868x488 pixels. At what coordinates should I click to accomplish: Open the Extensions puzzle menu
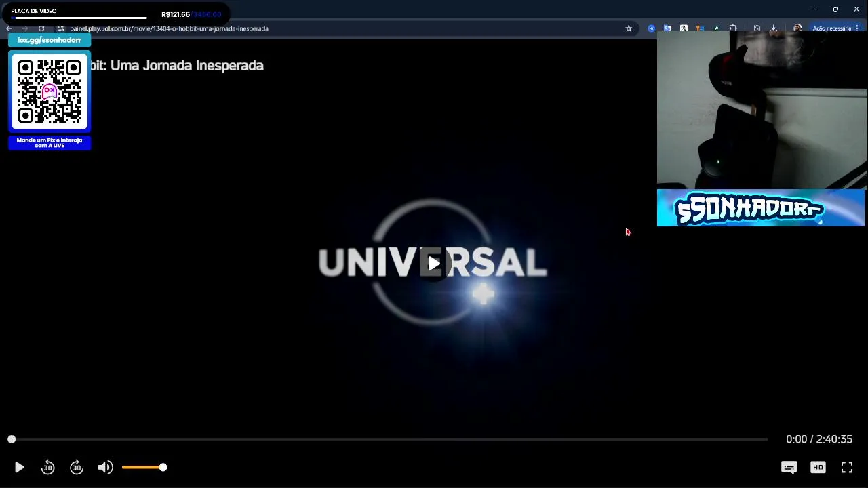click(733, 28)
